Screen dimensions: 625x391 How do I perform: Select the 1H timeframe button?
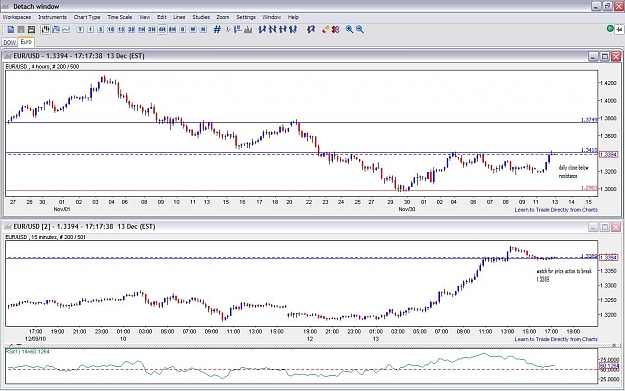tap(142, 29)
